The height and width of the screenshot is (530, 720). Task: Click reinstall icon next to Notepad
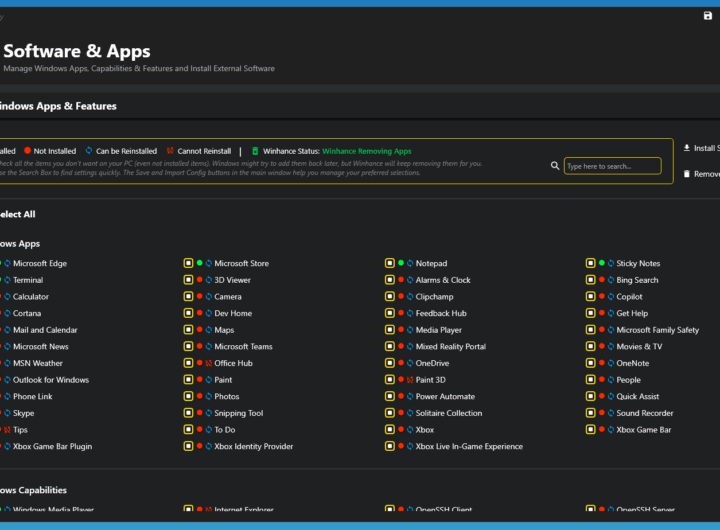tap(410, 263)
